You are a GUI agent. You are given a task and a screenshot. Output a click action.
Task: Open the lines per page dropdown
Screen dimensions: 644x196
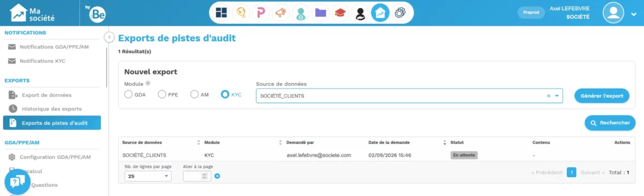pos(148,176)
